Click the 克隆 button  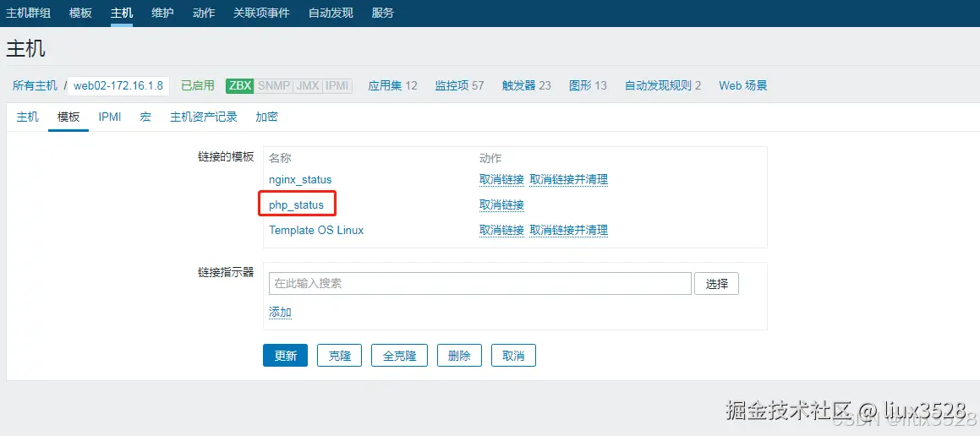[339, 356]
